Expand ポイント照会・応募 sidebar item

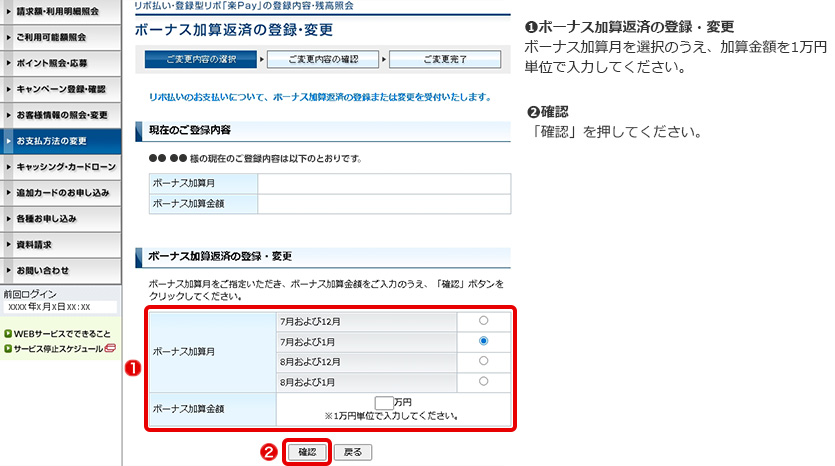(x=60, y=63)
